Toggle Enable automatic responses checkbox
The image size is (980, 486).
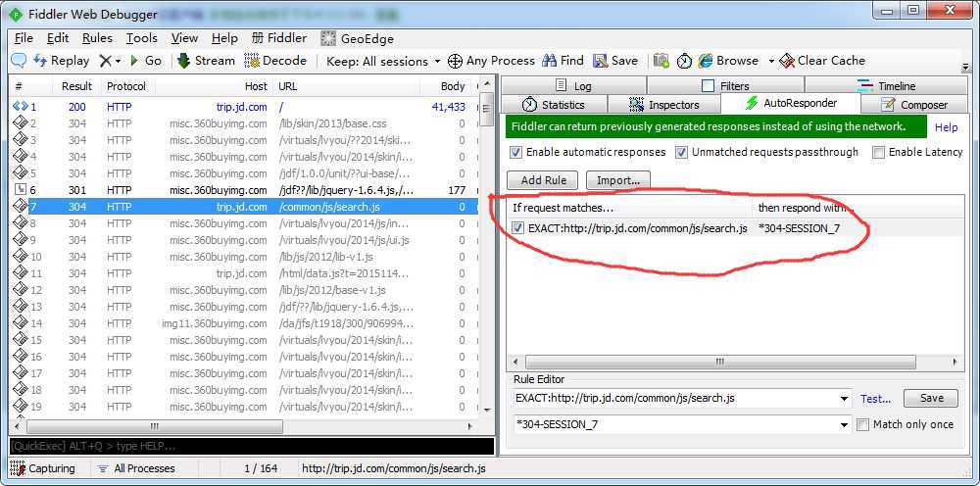515,152
